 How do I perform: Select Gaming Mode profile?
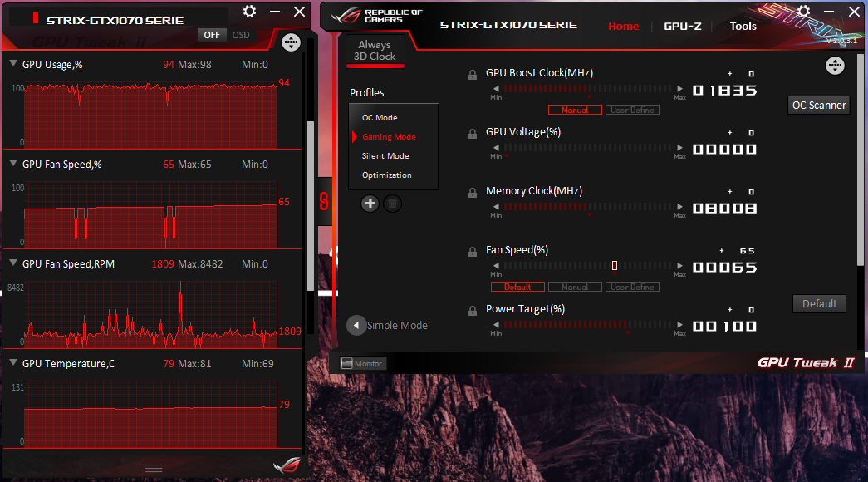click(390, 137)
